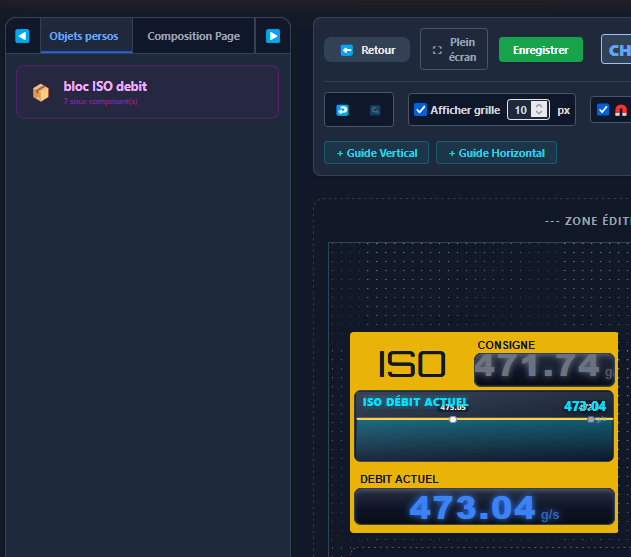Toggle Plein écran mode
Viewport: 631px width, 557px height.
pos(454,49)
